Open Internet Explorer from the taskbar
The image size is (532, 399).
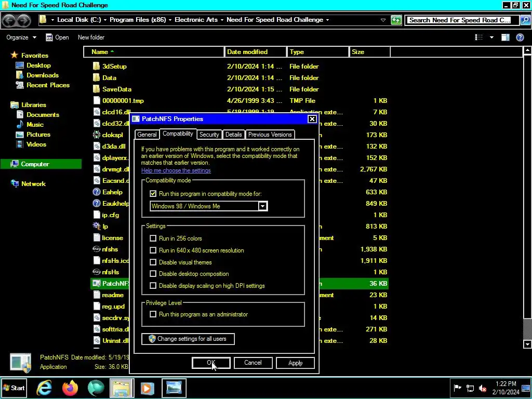[44, 388]
